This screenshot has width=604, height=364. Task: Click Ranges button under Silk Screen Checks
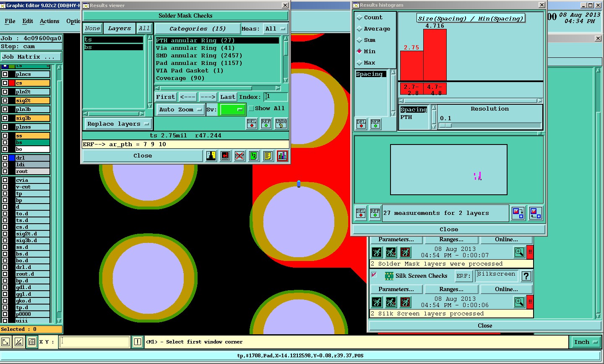[x=451, y=289]
